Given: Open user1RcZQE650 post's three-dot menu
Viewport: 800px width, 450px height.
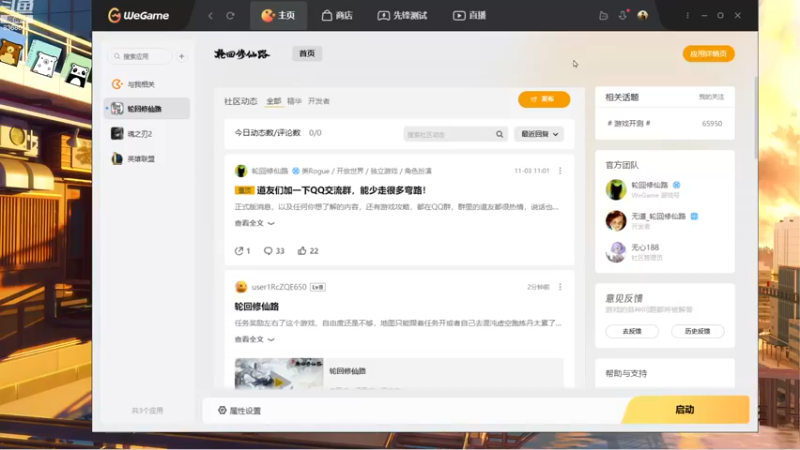Looking at the screenshot, I should [x=560, y=287].
